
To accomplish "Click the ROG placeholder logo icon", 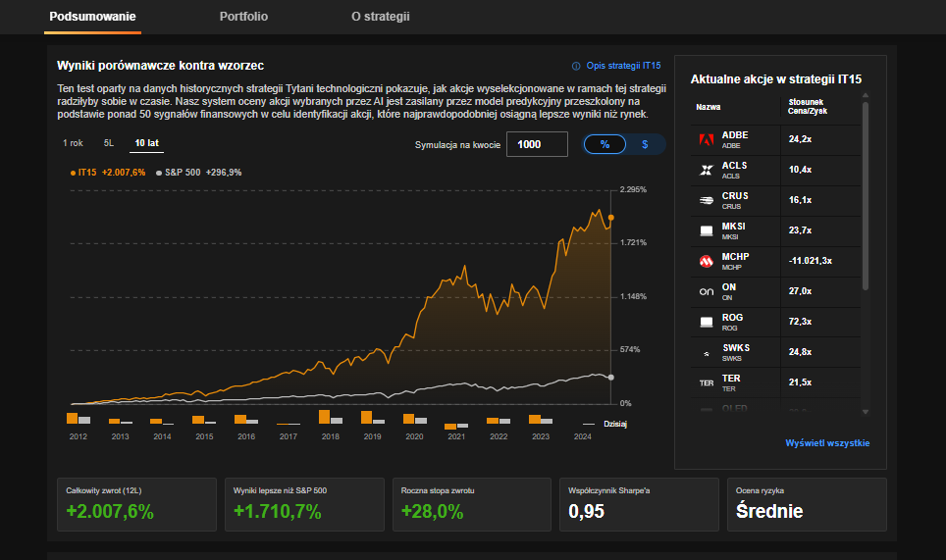I will coord(706,322).
